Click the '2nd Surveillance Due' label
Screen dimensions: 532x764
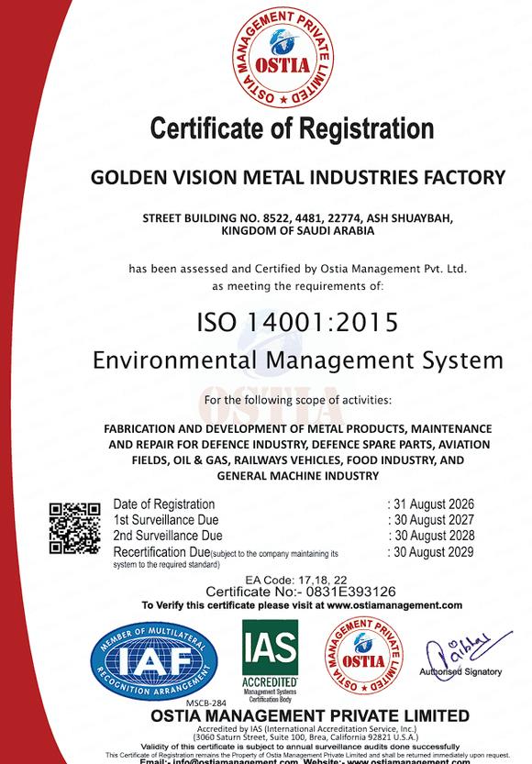tap(168, 536)
